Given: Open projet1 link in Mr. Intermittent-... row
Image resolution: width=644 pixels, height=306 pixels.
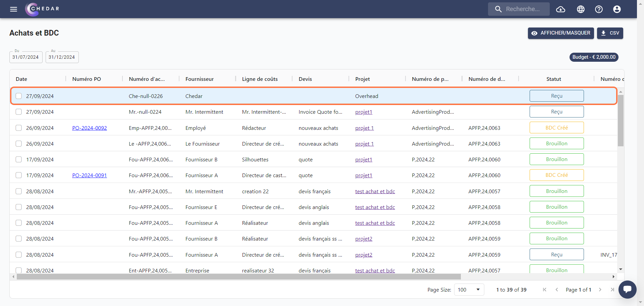Looking at the screenshot, I should pyautogui.click(x=364, y=112).
